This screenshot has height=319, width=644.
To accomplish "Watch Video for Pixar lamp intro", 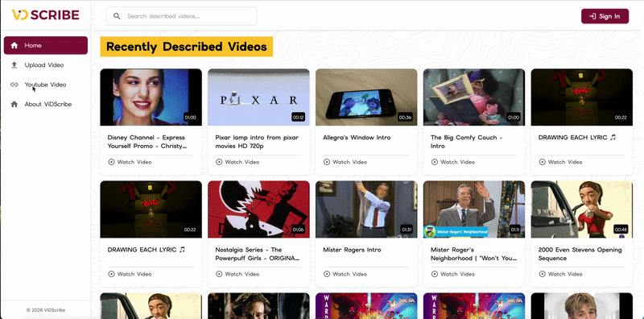I will pyautogui.click(x=237, y=162).
